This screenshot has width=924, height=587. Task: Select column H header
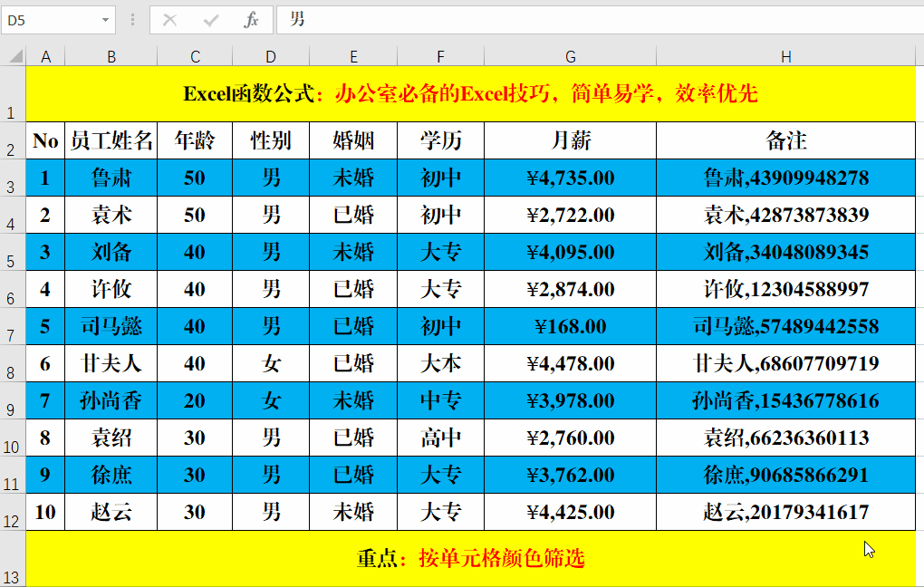click(786, 56)
